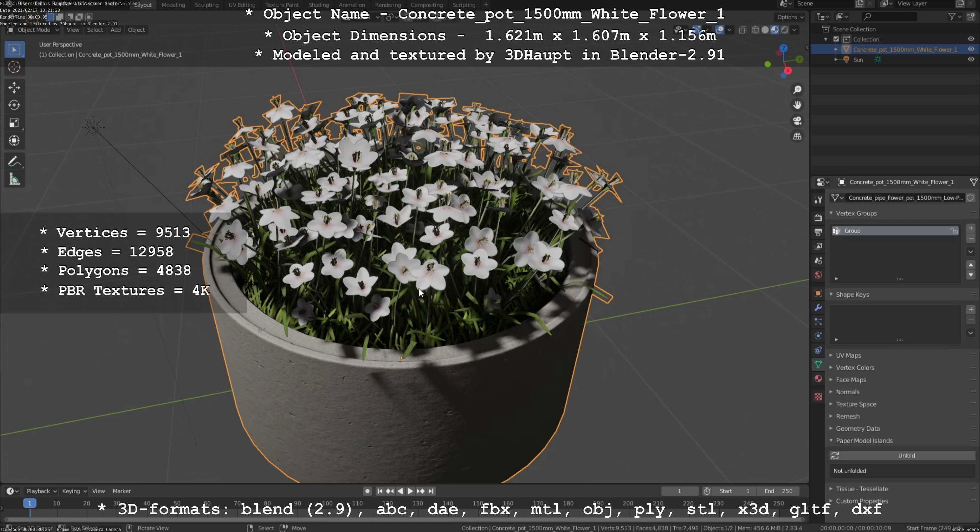Open Active Tool properties tab

click(818, 200)
